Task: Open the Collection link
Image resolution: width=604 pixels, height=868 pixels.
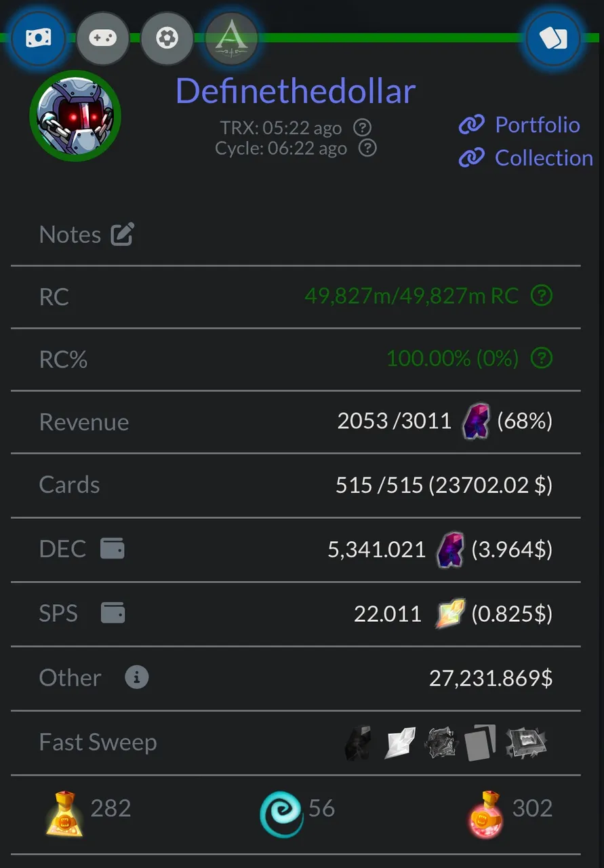Action: coord(526,158)
